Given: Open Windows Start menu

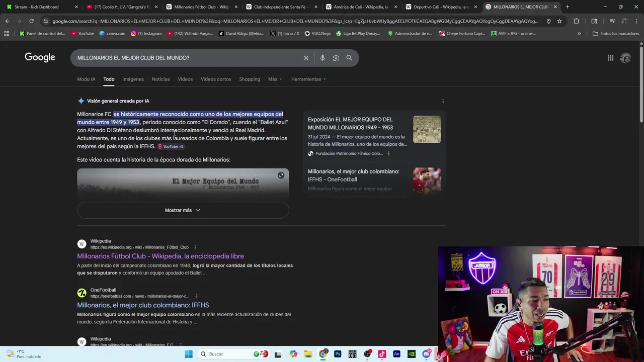Looking at the screenshot, I should 189,354.
